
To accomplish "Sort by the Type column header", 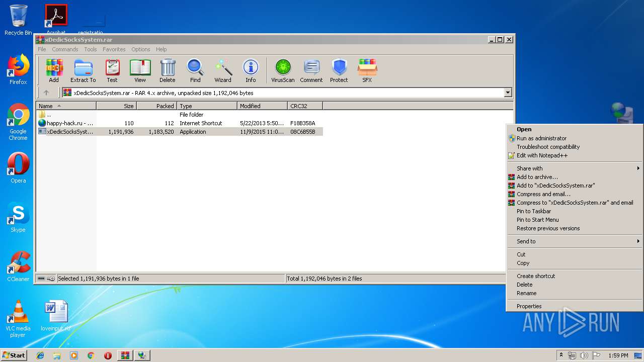I will click(x=207, y=106).
